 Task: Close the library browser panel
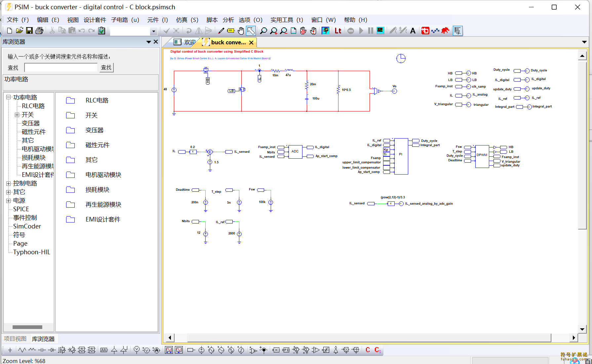tap(156, 42)
